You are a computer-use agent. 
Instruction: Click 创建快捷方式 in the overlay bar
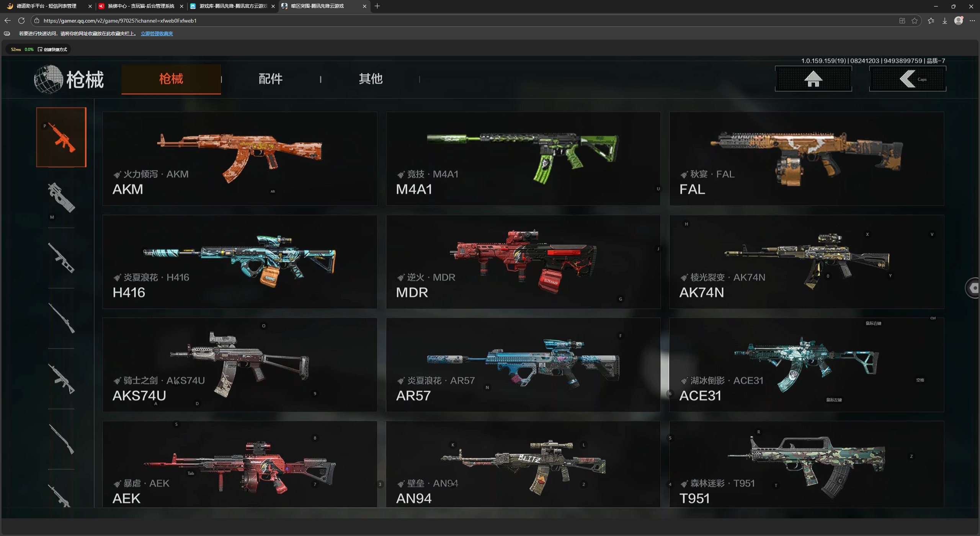[53, 49]
